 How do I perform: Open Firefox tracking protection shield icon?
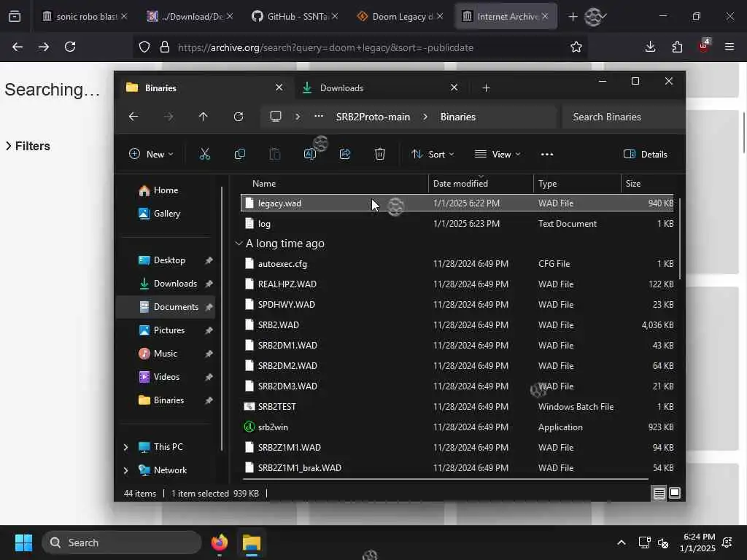[144, 47]
